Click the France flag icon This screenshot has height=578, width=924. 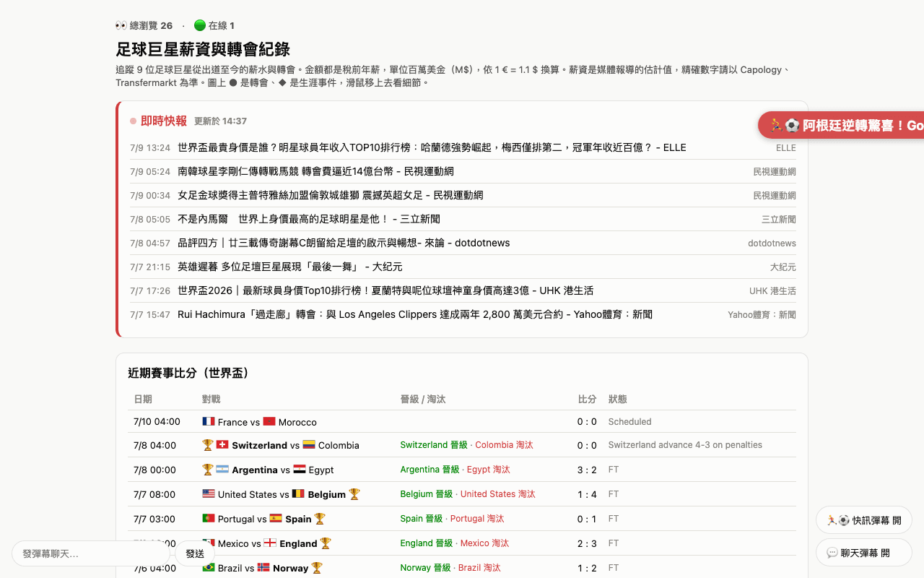pyautogui.click(x=209, y=421)
